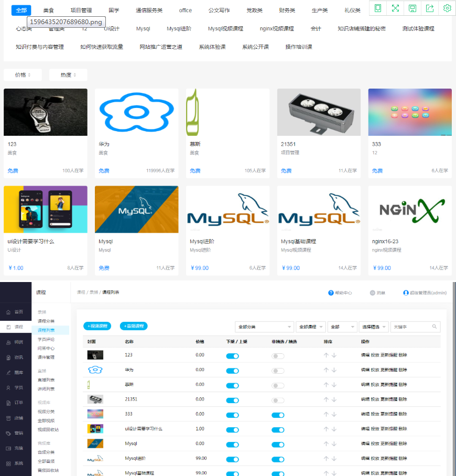Click 更新提醒 for course 333
This screenshot has height=476, width=456.
[389, 414]
